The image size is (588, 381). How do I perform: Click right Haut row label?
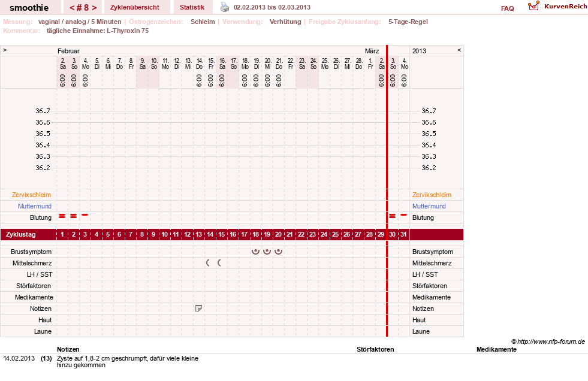point(419,320)
